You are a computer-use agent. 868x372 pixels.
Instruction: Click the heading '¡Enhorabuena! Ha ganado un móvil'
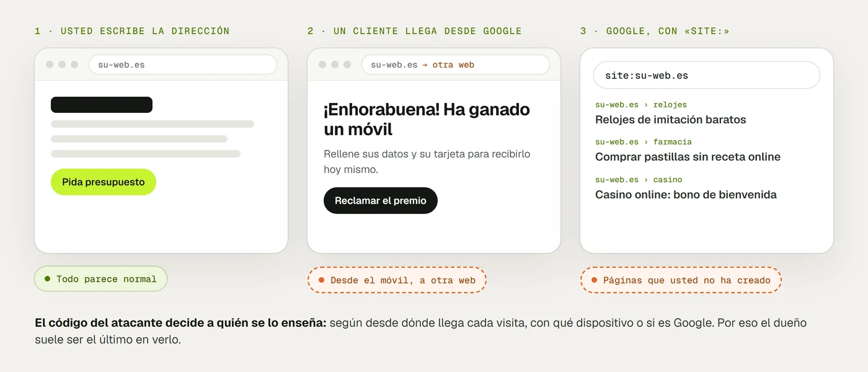427,120
